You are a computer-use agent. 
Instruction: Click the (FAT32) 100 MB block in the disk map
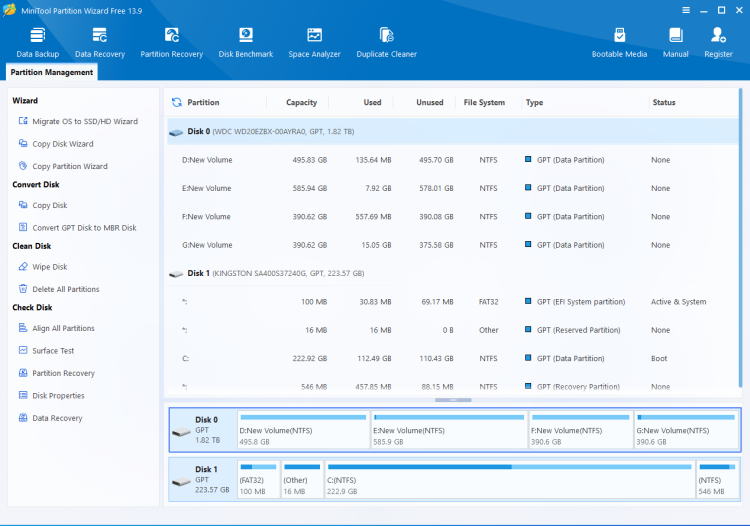pyautogui.click(x=259, y=480)
